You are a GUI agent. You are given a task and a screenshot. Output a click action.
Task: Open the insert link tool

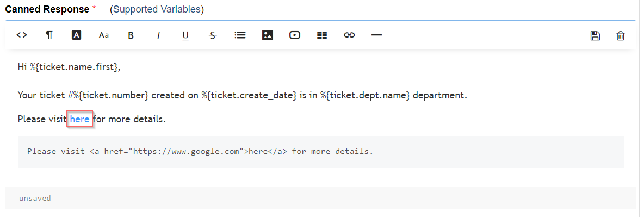coord(349,35)
